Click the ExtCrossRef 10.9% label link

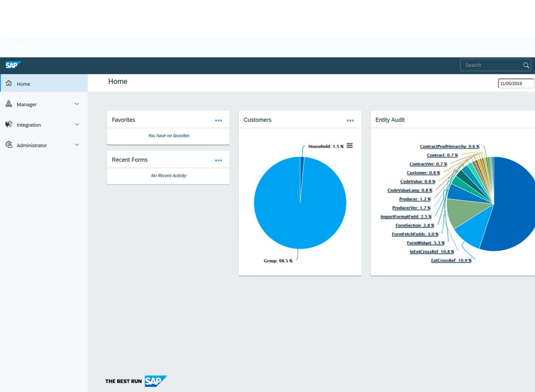coord(451,261)
